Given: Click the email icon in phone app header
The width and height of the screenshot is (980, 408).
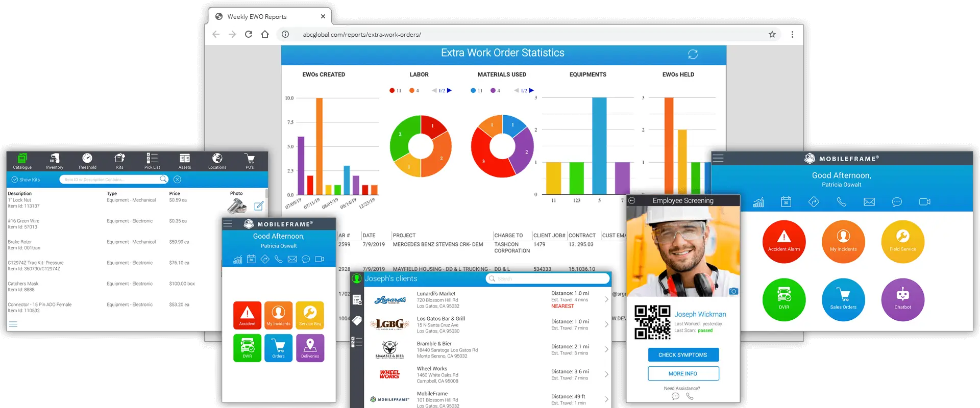Looking at the screenshot, I should click(x=292, y=259).
